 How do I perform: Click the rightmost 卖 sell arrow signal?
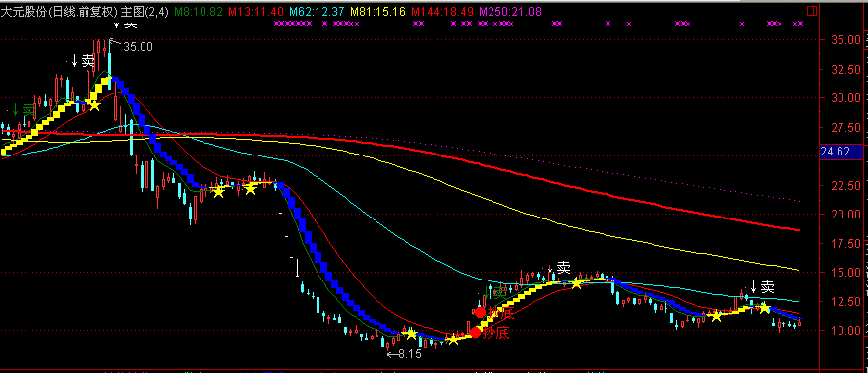[x=762, y=287]
